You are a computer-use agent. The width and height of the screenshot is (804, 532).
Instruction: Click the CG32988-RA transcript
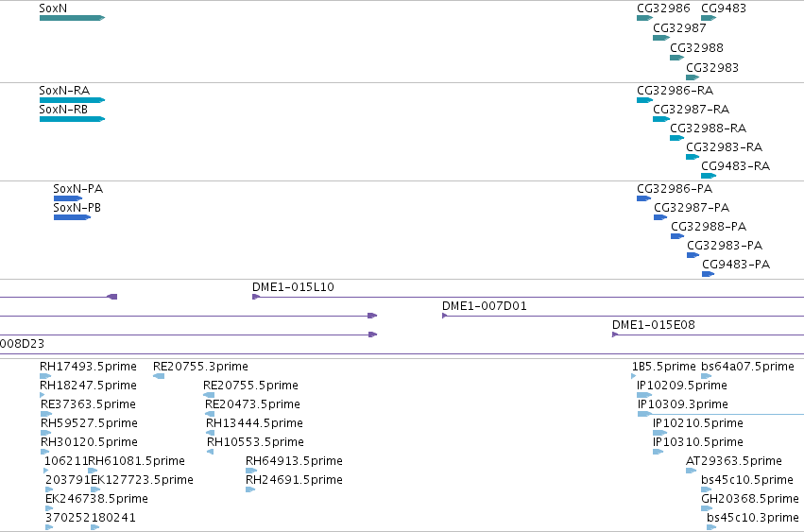pyautogui.click(x=676, y=138)
